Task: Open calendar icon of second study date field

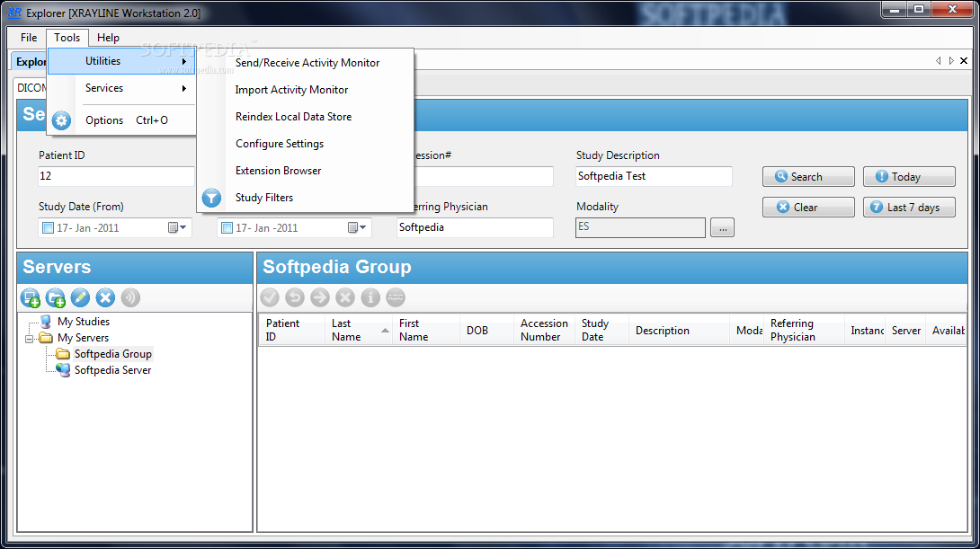Action: pyautogui.click(x=352, y=228)
